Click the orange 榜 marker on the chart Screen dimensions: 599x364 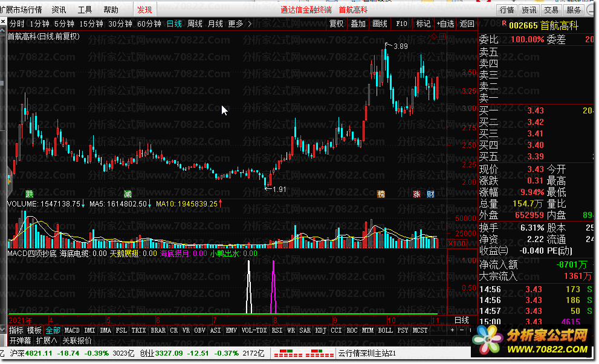(x=381, y=194)
